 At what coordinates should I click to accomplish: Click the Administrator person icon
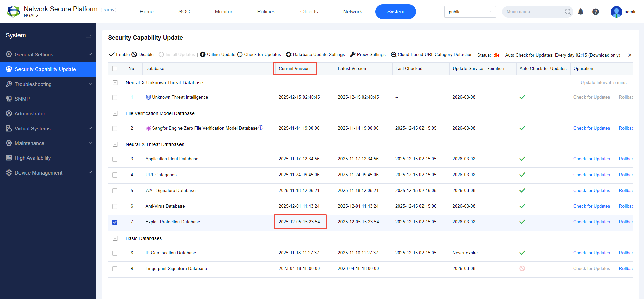tap(9, 113)
